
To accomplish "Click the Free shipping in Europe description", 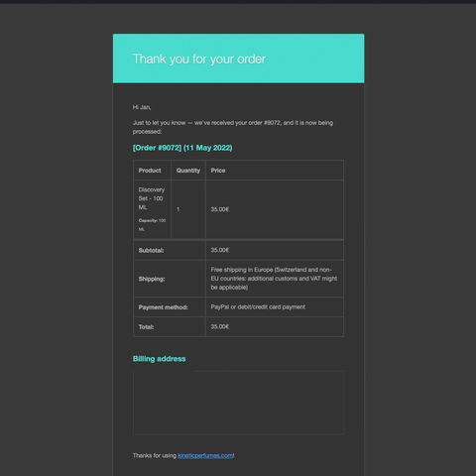I will click(274, 279).
